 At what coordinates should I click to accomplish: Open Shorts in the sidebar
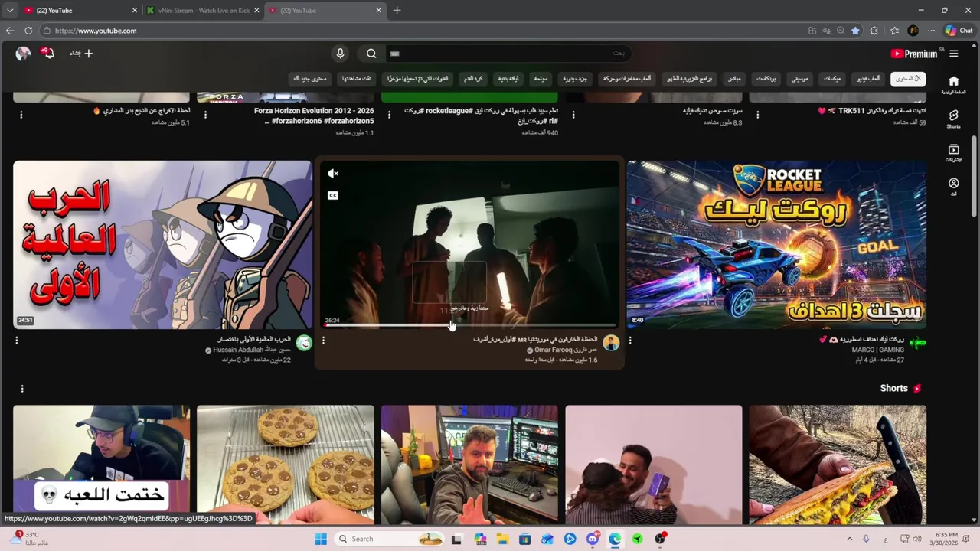[953, 119]
